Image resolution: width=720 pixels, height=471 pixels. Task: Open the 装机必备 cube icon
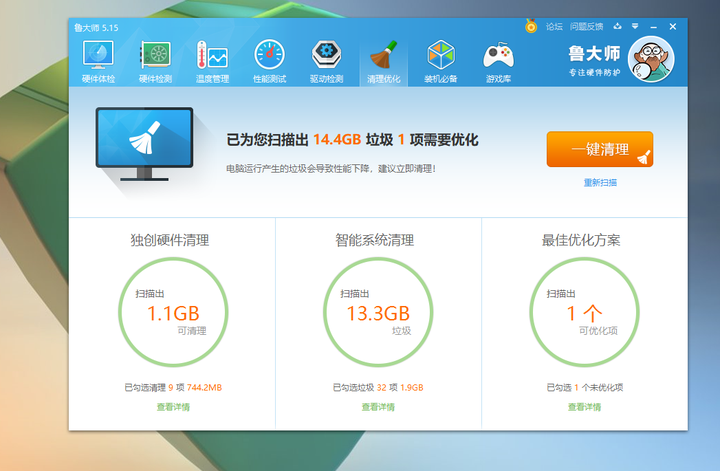coord(441,62)
